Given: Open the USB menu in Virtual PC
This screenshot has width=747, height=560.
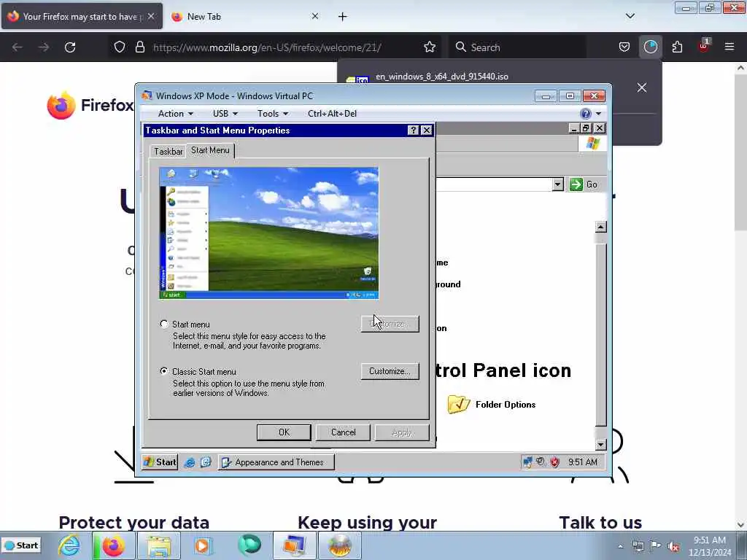Looking at the screenshot, I should click(x=225, y=113).
